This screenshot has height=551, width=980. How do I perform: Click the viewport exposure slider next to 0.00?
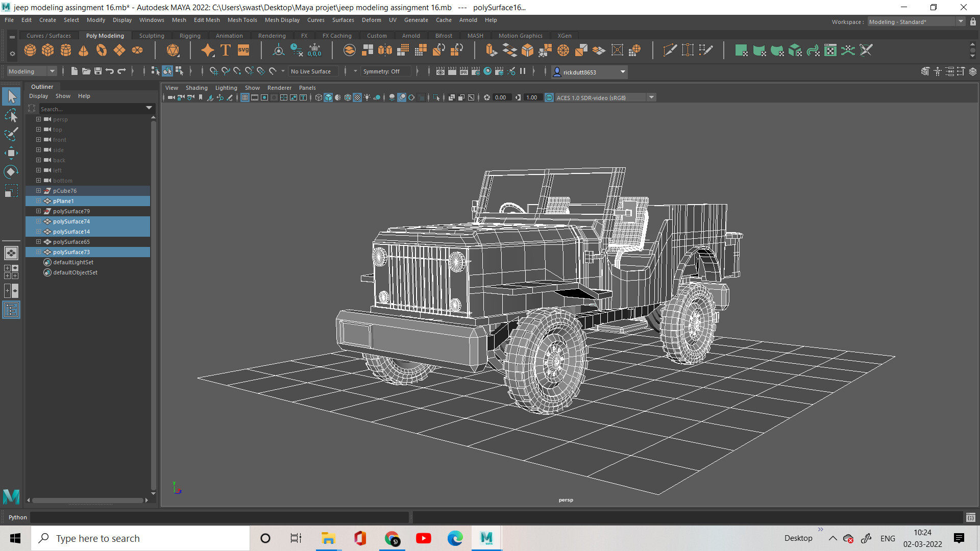487,97
